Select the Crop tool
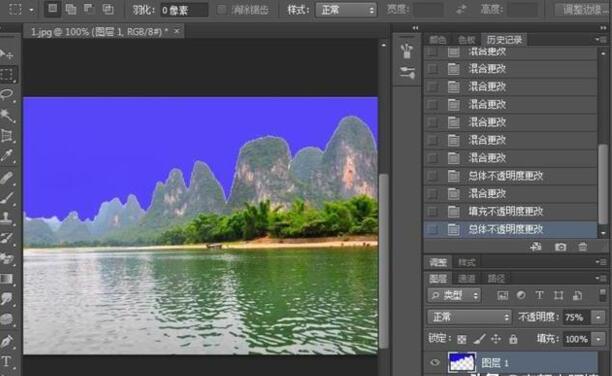 coord(7,135)
